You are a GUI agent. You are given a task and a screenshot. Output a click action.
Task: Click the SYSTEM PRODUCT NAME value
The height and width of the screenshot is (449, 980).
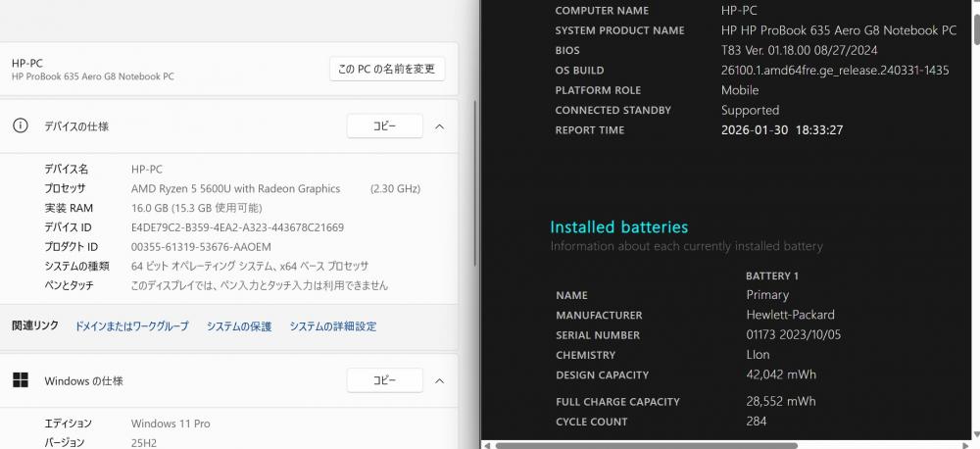[839, 30]
